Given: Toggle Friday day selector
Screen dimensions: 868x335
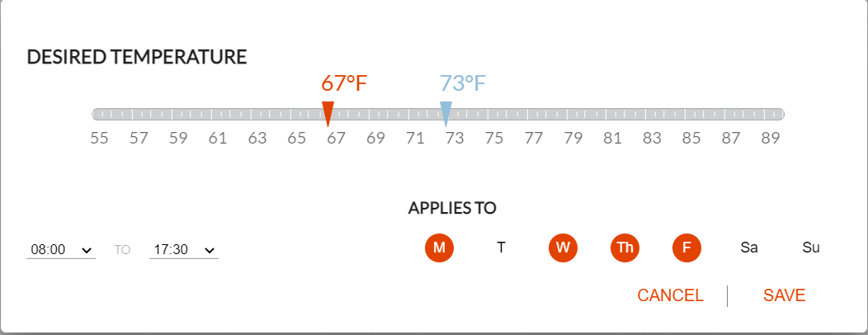Looking at the screenshot, I should (x=687, y=248).
